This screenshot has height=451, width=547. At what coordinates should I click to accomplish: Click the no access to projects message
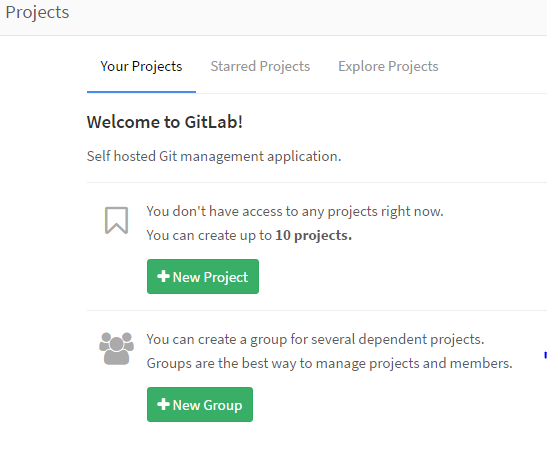[x=295, y=211]
